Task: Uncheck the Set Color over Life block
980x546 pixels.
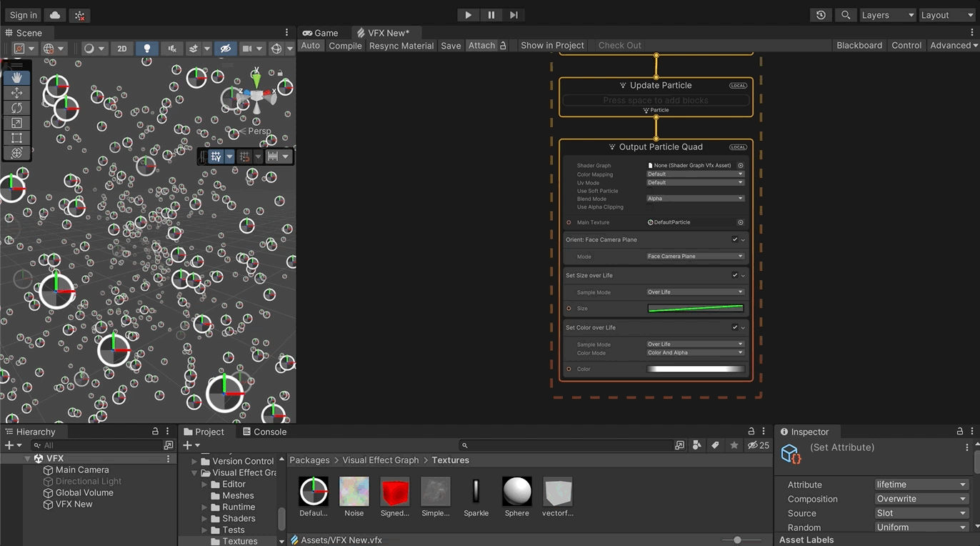Action: pos(734,327)
